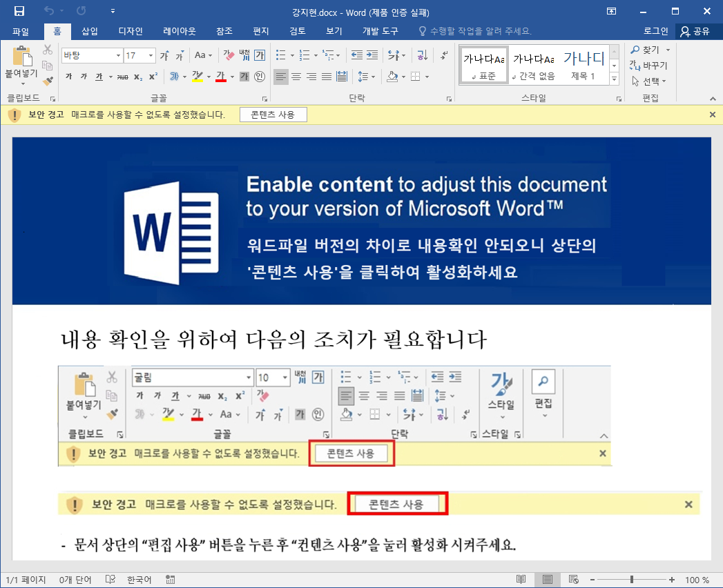The image size is (723, 588).
Task: Open the phonetic guide (내천) tool
Action: coord(245,55)
